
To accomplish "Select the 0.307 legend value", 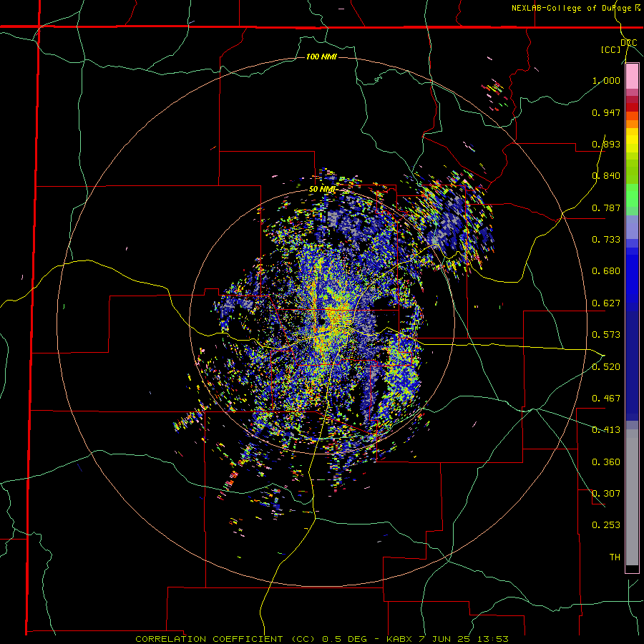I will [606, 494].
